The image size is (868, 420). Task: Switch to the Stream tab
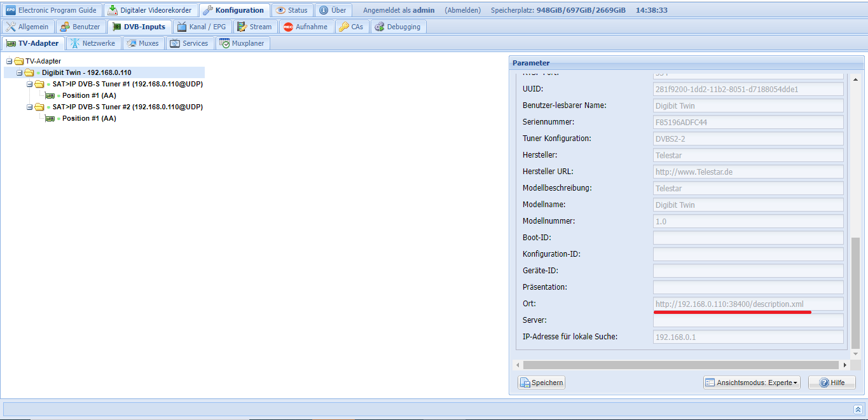point(254,27)
